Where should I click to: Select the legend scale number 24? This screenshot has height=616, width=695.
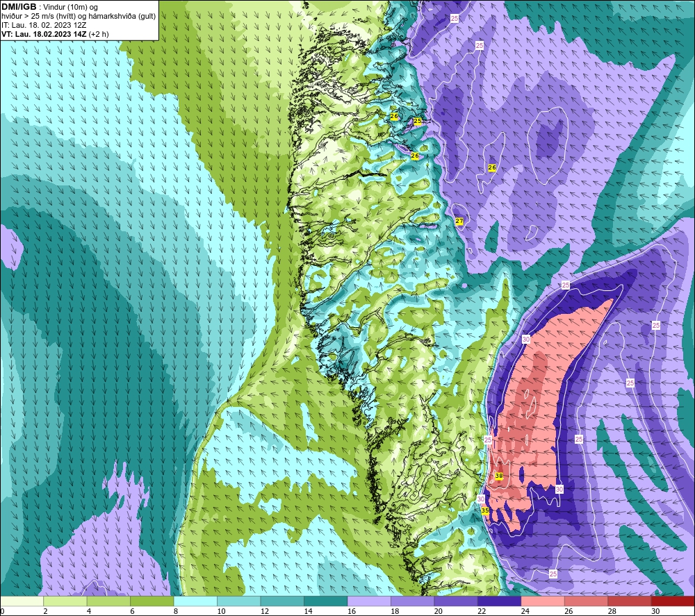[525, 611]
